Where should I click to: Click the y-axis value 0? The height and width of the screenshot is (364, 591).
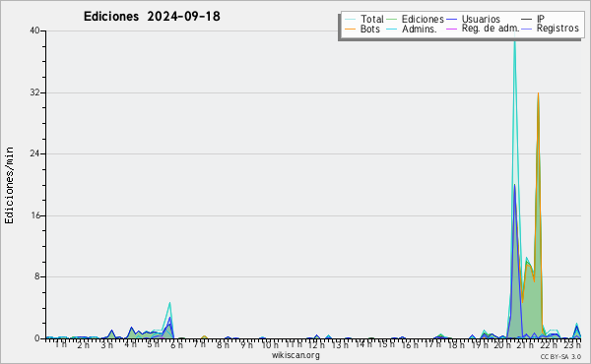pyautogui.click(x=37, y=338)
